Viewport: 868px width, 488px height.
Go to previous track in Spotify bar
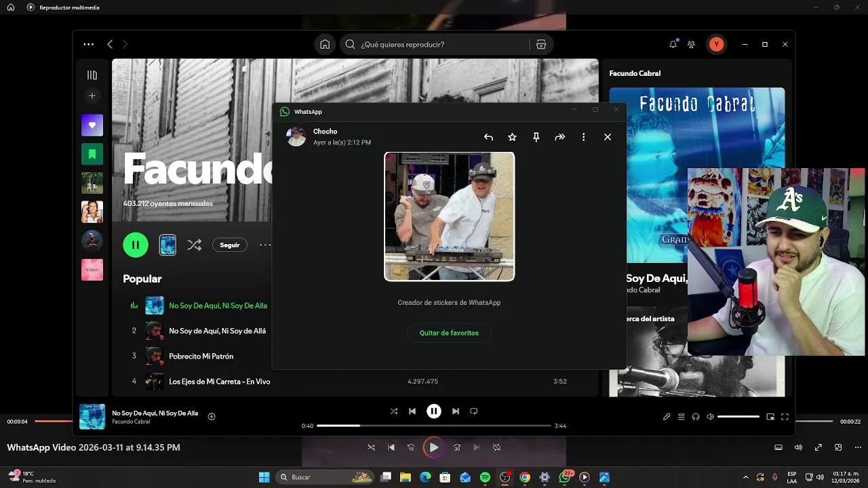coord(412,411)
